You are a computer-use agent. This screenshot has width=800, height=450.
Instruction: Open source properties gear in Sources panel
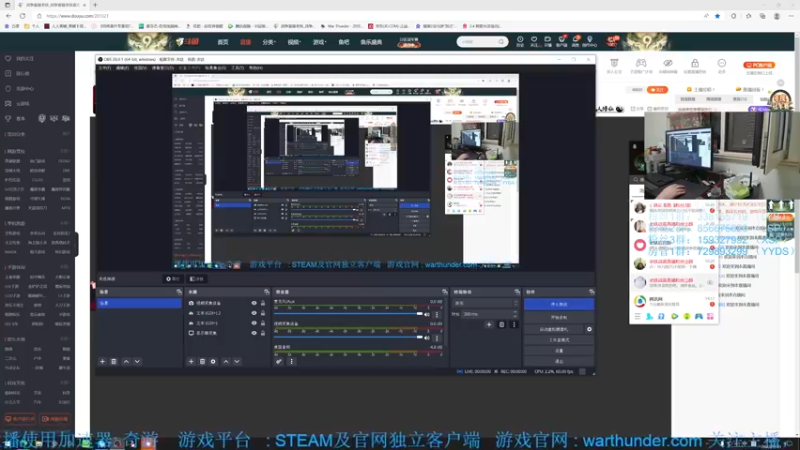pos(213,361)
